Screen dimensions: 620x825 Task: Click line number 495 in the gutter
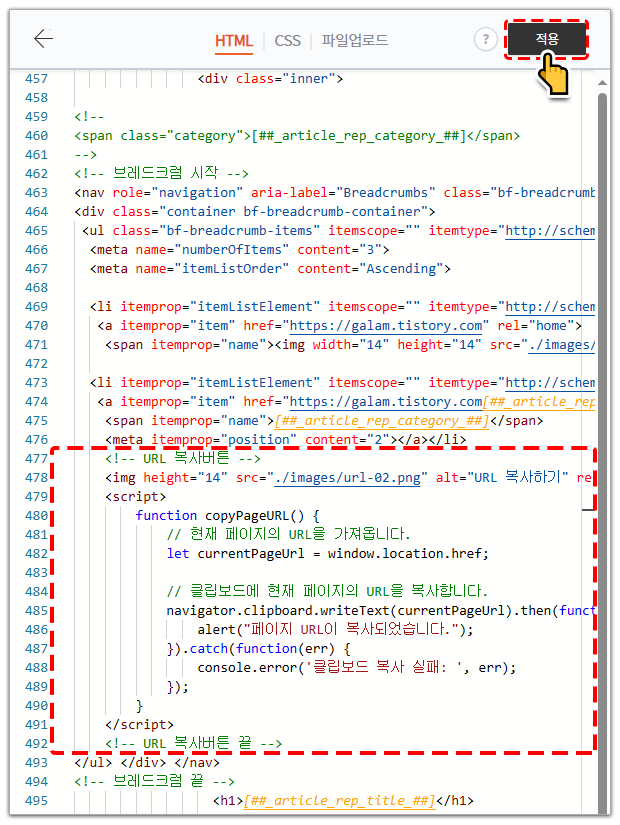point(36,801)
